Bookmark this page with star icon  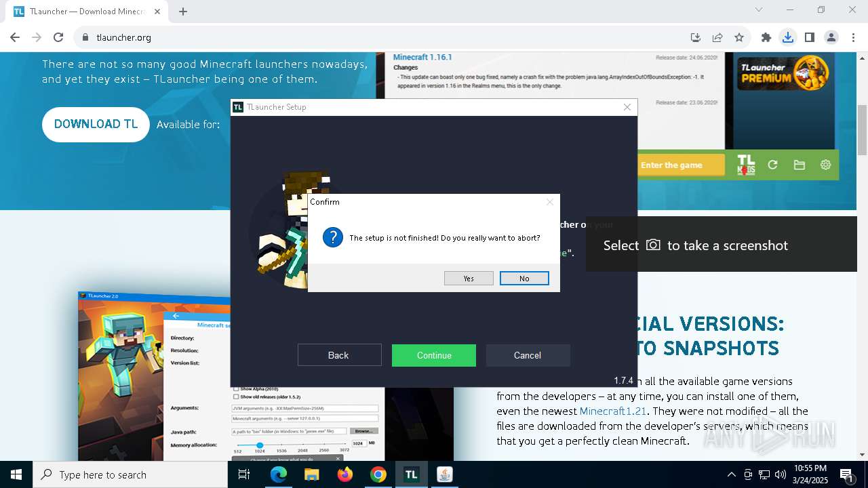739,37
